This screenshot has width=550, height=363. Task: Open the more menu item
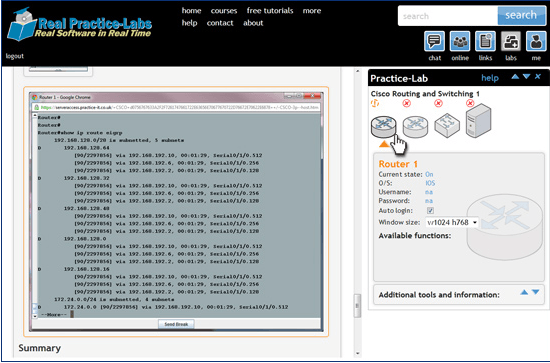click(312, 11)
